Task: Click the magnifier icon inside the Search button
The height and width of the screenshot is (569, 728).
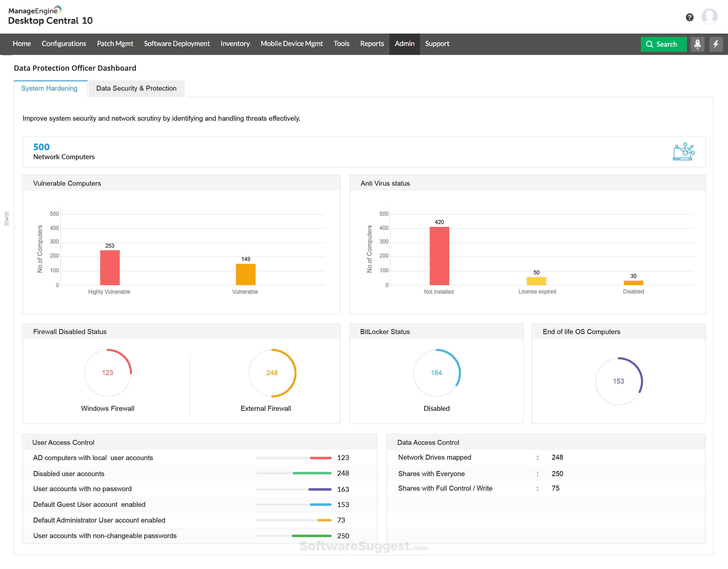Action: (650, 44)
